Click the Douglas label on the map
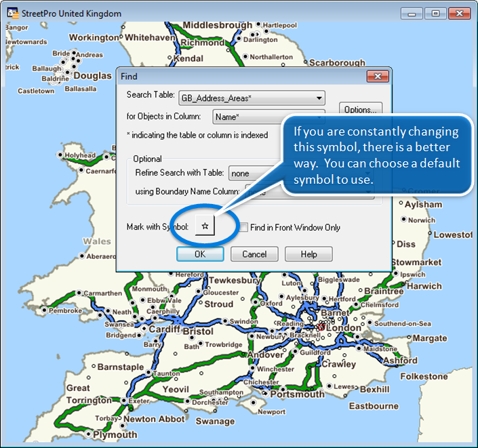 tap(93, 76)
